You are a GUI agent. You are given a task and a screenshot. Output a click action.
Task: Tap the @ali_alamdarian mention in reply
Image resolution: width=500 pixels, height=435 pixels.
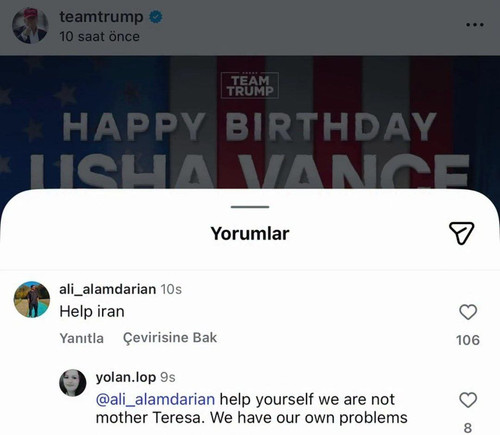point(155,399)
